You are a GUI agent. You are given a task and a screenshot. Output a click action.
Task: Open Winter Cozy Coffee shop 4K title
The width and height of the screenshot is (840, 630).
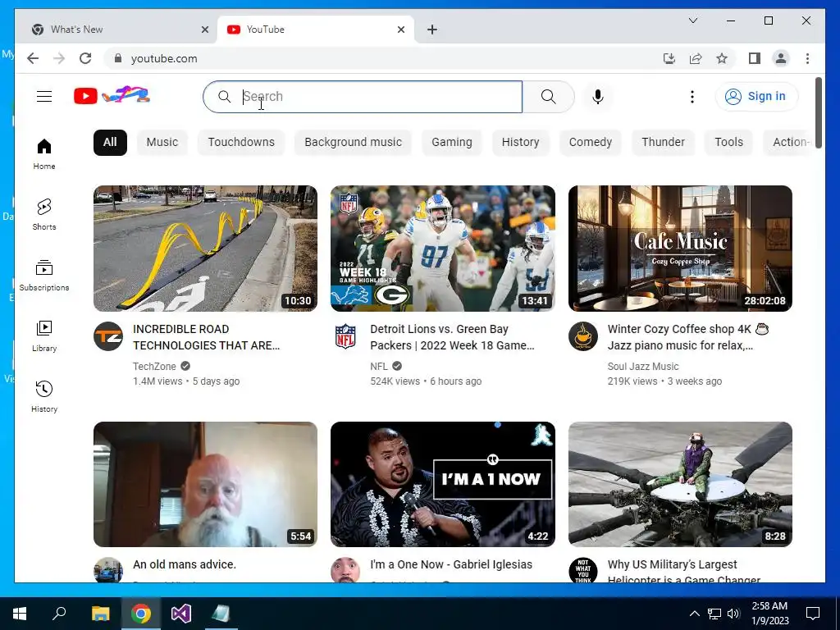click(688, 337)
